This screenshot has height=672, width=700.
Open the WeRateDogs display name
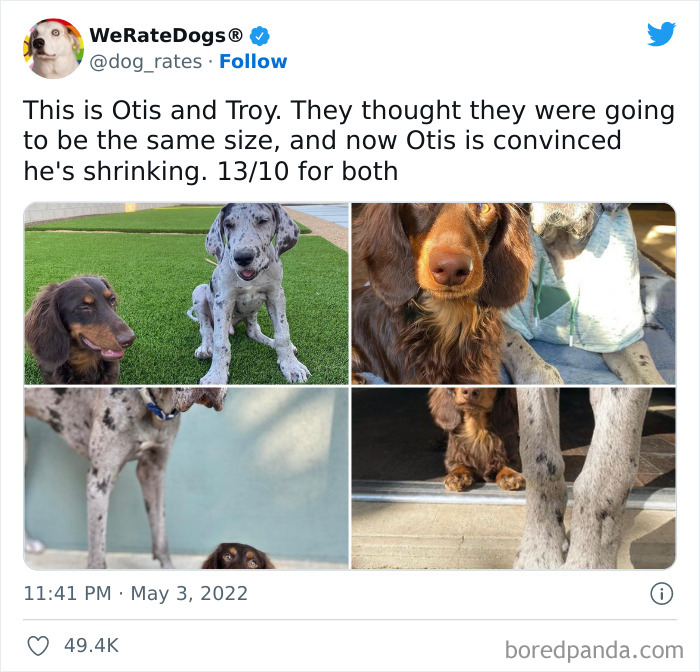coord(166,36)
